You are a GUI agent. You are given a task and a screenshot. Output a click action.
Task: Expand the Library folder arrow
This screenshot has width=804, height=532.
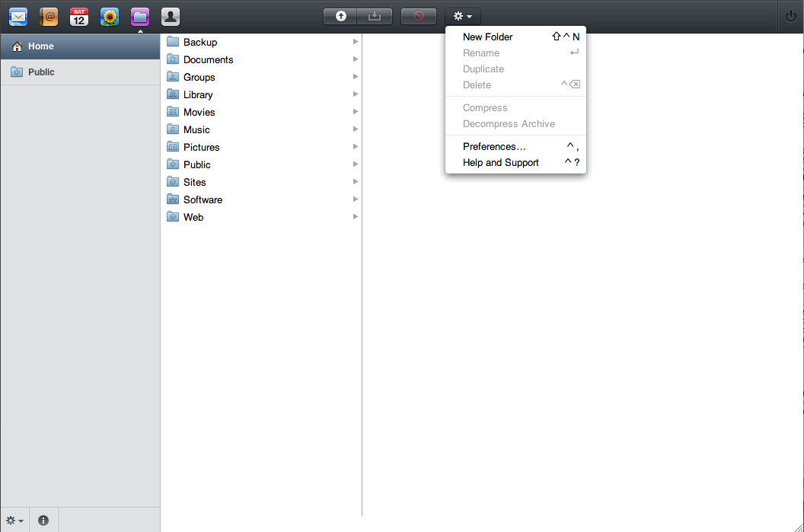coord(356,94)
